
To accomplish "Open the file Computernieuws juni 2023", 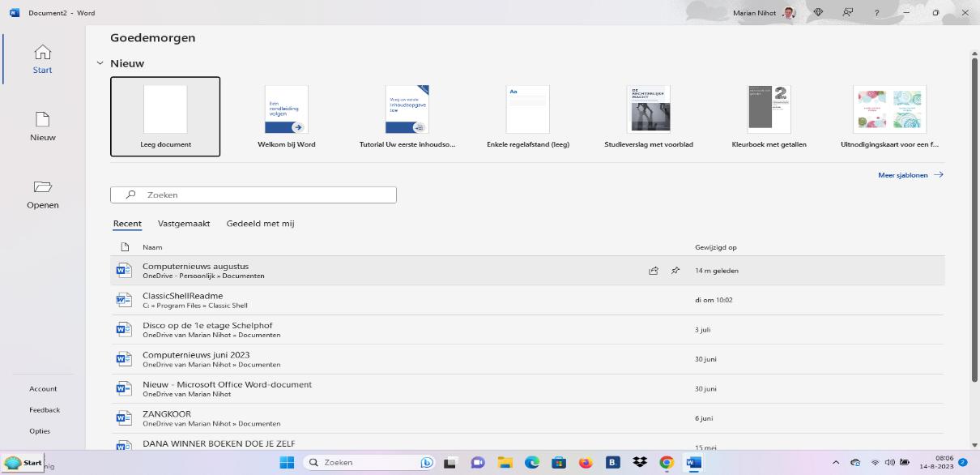I will [527, 359].
